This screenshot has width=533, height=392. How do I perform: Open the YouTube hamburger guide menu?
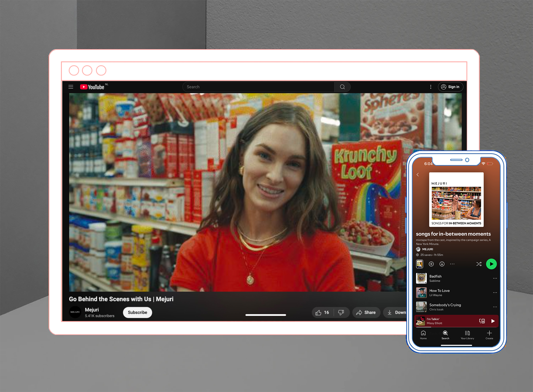point(71,87)
